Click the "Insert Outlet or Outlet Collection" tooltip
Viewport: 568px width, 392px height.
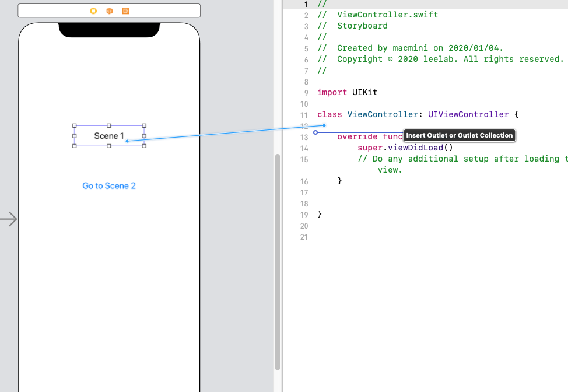(x=460, y=135)
